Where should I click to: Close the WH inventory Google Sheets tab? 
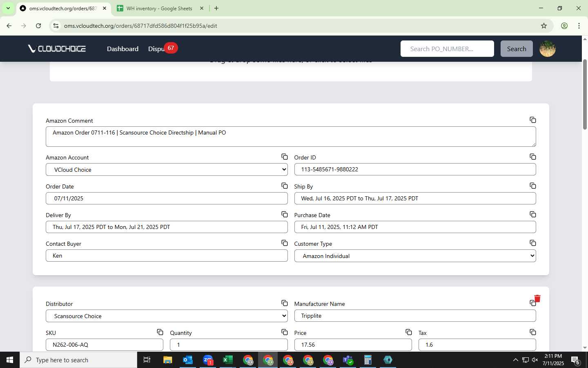click(202, 8)
